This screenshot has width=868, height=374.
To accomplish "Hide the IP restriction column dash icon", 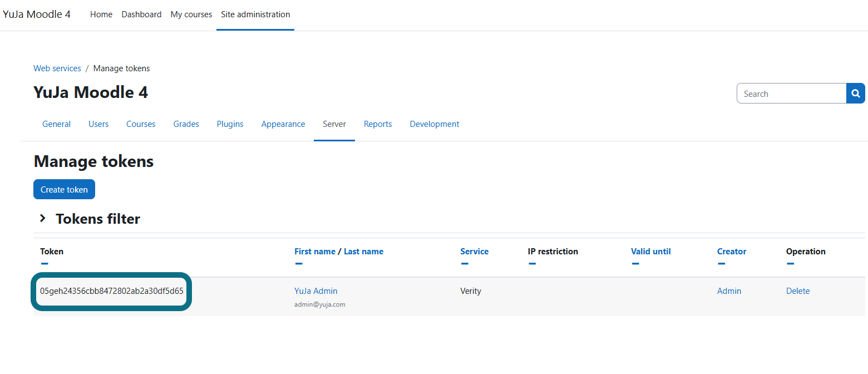I will coord(532,263).
